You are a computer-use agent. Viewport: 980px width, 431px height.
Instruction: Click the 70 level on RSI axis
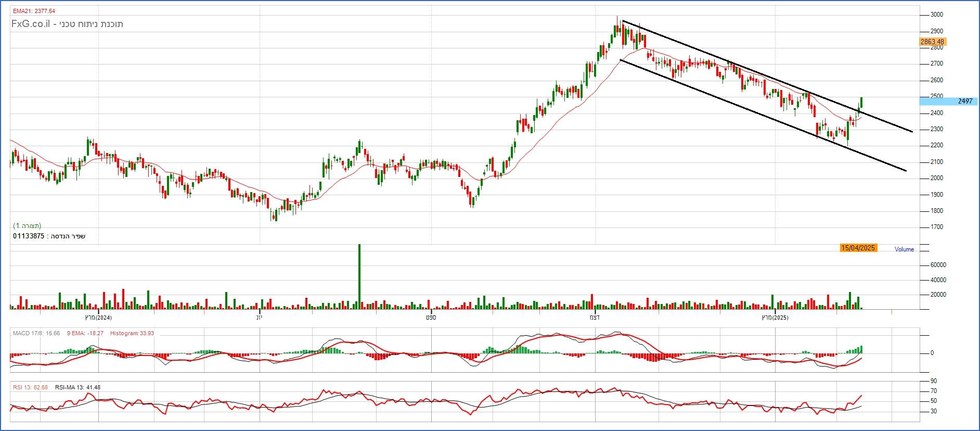tap(934, 391)
